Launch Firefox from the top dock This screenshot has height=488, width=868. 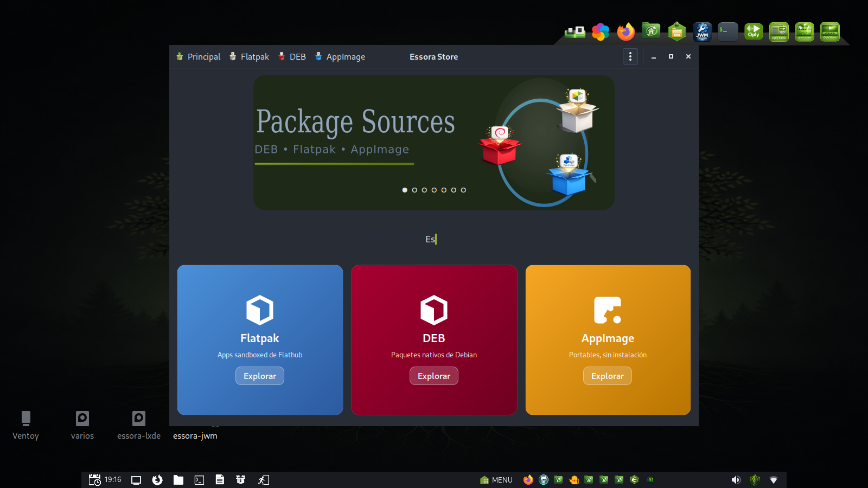pos(626,32)
